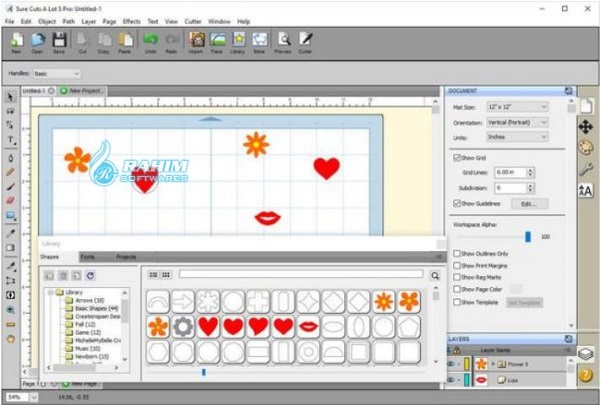600x405 pixels.
Task: Click the yellow Help question mark icon
Action: [585, 375]
